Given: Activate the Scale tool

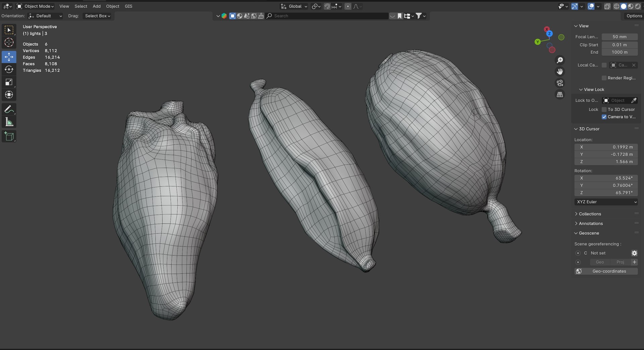Looking at the screenshot, I should [9, 82].
